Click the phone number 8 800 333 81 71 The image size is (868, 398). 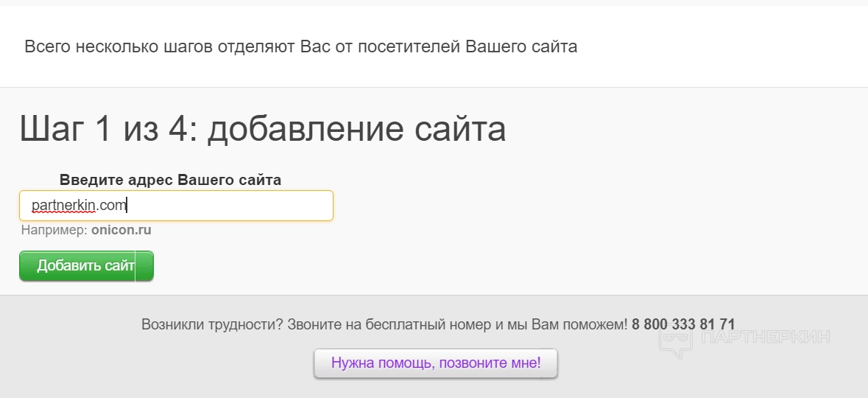point(683,324)
